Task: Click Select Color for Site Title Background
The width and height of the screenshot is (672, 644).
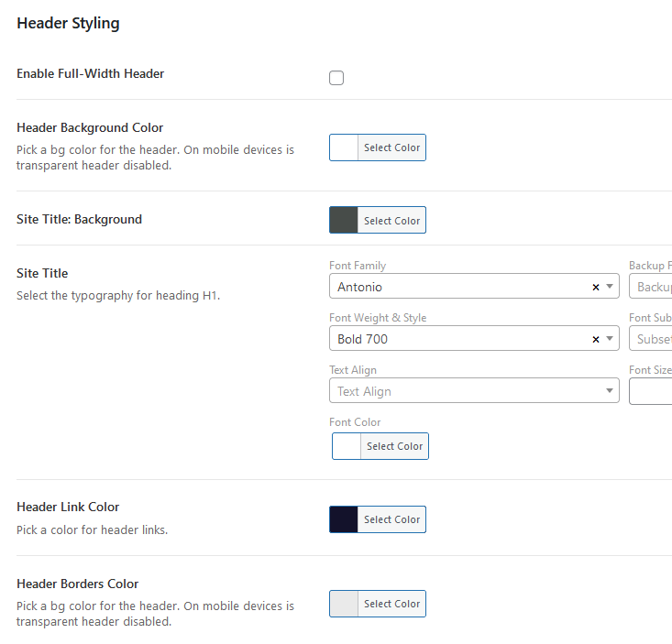Action: point(391,221)
